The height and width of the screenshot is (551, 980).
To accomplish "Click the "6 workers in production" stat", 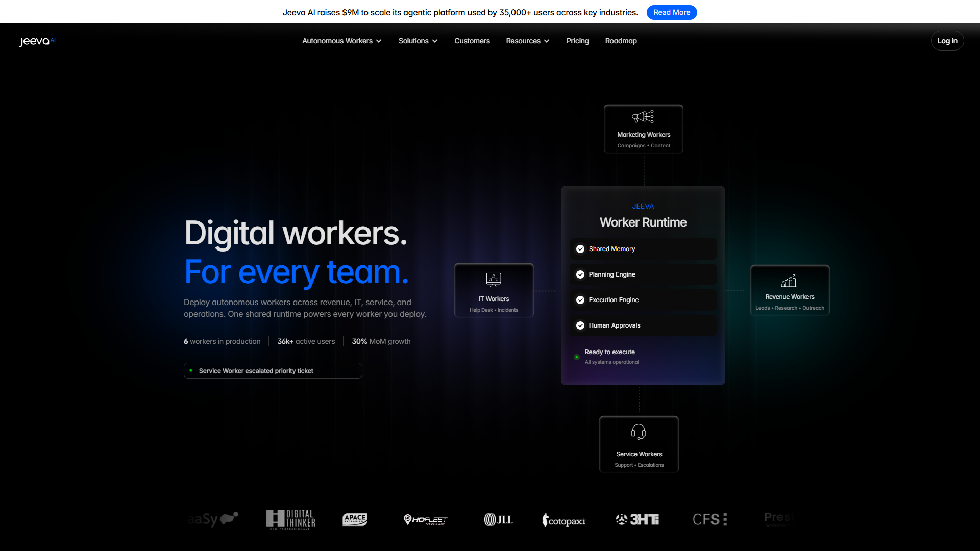I will (222, 341).
